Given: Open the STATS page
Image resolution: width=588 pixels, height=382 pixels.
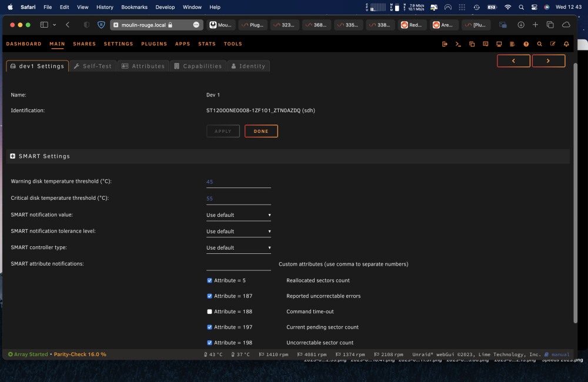Looking at the screenshot, I should (207, 44).
